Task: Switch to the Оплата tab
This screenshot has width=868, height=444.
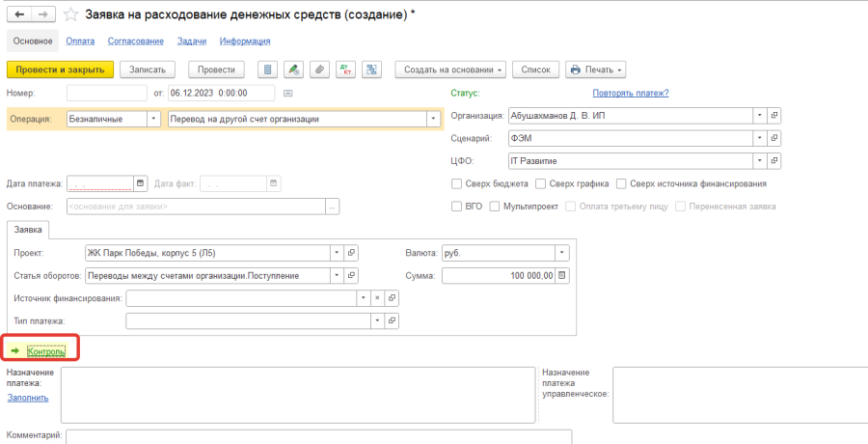Action: pyautogui.click(x=79, y=42)
